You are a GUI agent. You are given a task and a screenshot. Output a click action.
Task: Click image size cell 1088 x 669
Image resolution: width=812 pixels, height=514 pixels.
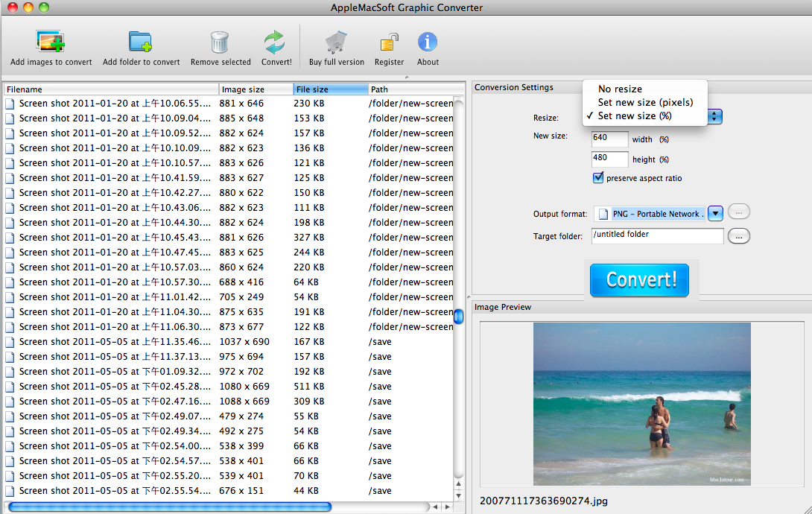[x=244, y=402]
